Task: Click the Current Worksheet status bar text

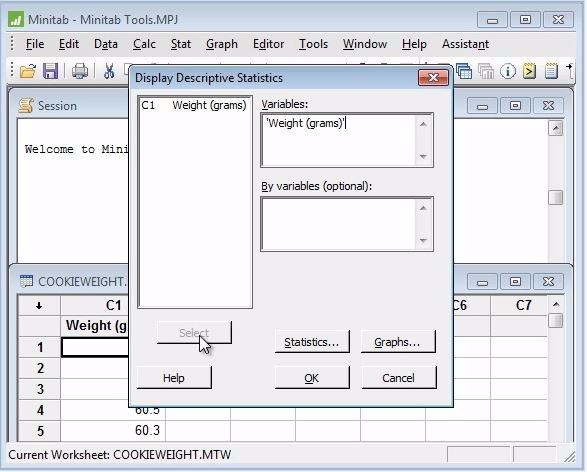Action: pyautogui.click(x=120, y=455)
